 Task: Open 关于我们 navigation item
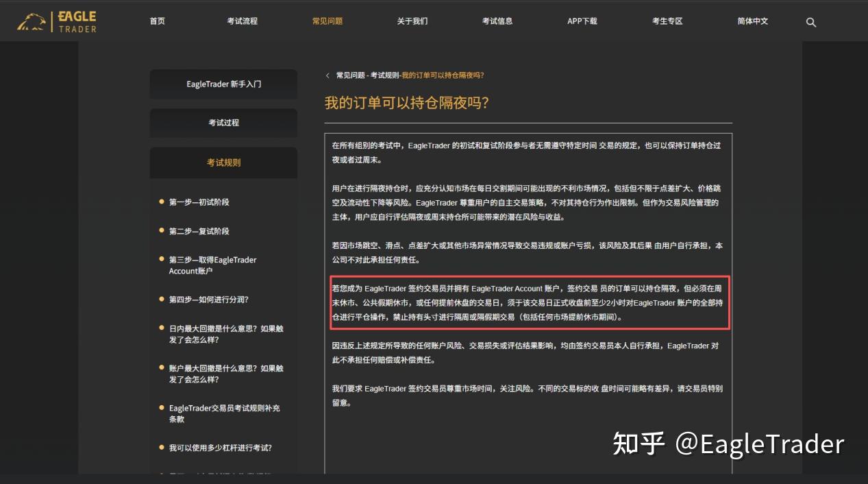pos(412,21)
